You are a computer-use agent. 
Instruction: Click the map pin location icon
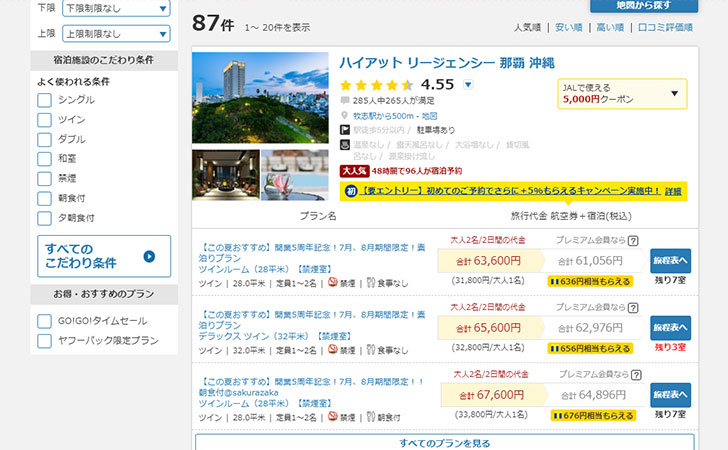pos(344,115)
